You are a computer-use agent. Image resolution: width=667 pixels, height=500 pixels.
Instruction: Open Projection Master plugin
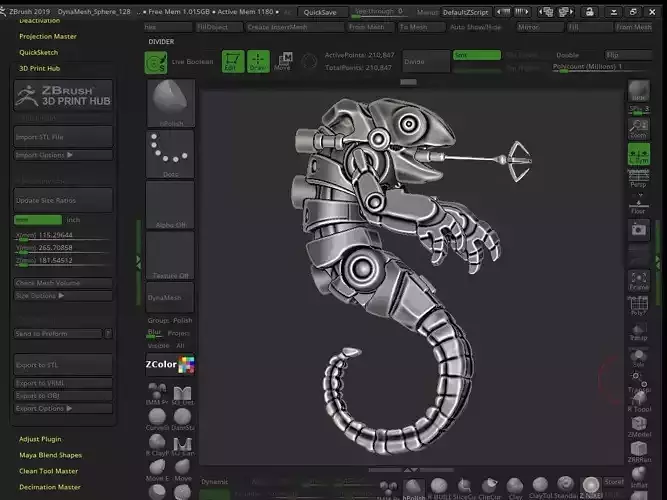[48, 36]
